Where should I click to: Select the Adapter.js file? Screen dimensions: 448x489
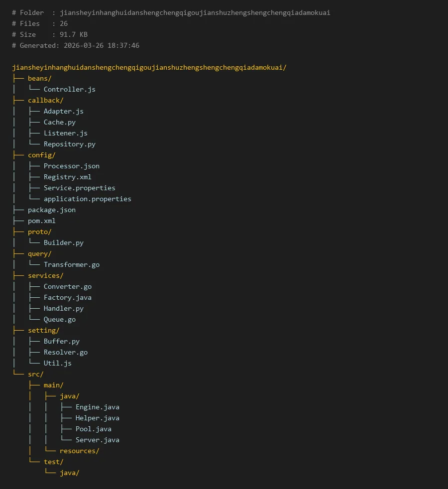[63, 111]
